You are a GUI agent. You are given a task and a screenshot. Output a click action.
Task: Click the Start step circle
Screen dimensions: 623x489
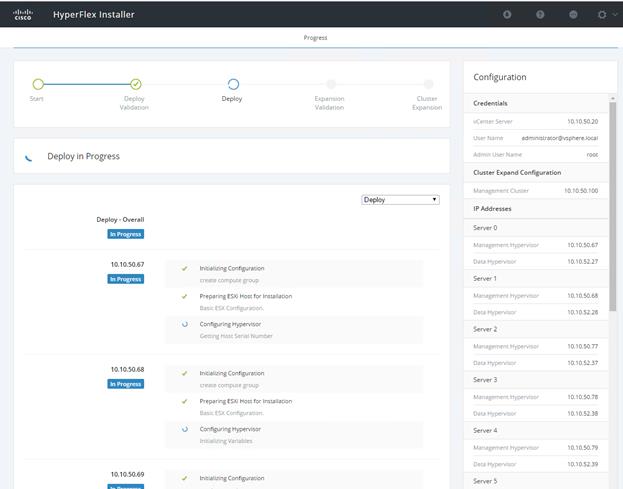[38, 84]
